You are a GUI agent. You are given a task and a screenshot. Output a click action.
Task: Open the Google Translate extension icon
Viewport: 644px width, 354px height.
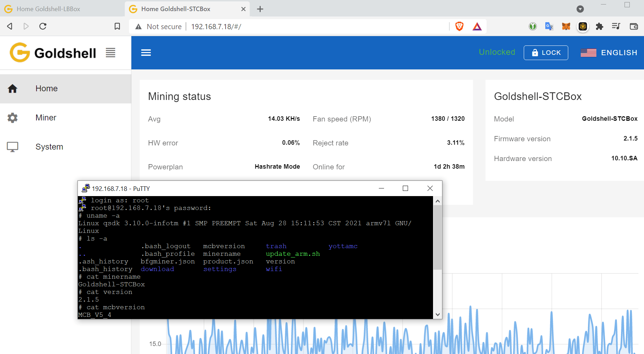click(x=549, y=26)
